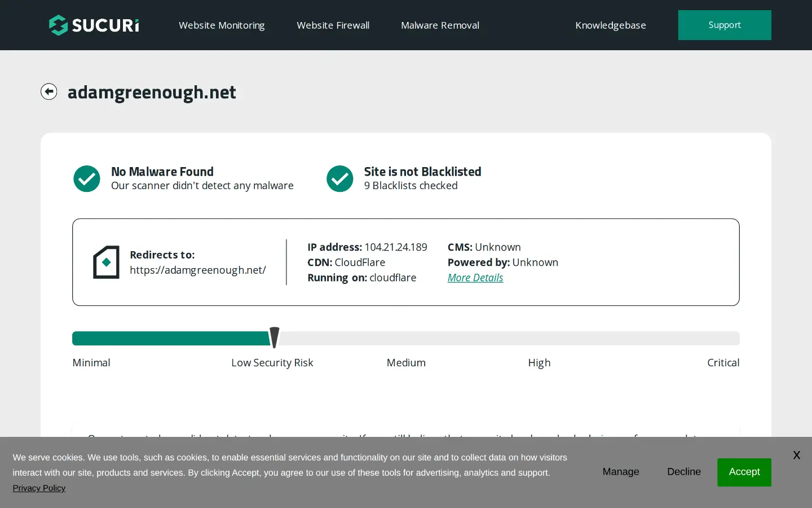812x508 pixels.
Task: Go back using the circled arrow icon
Action: pos(49,91)
